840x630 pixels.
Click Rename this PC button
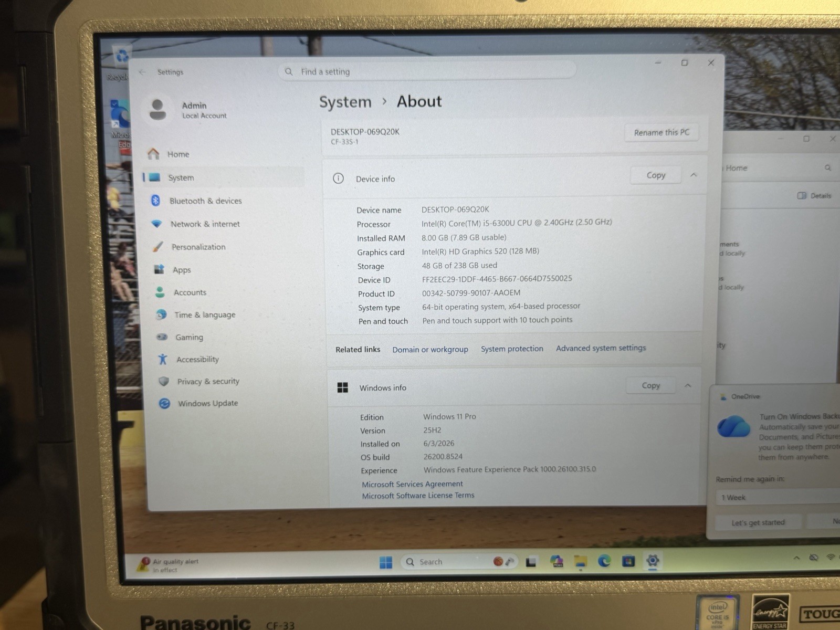661,132
